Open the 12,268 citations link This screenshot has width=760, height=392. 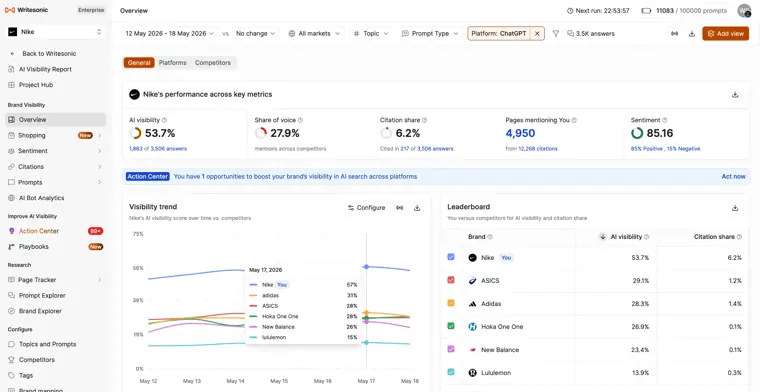point(538,149)
